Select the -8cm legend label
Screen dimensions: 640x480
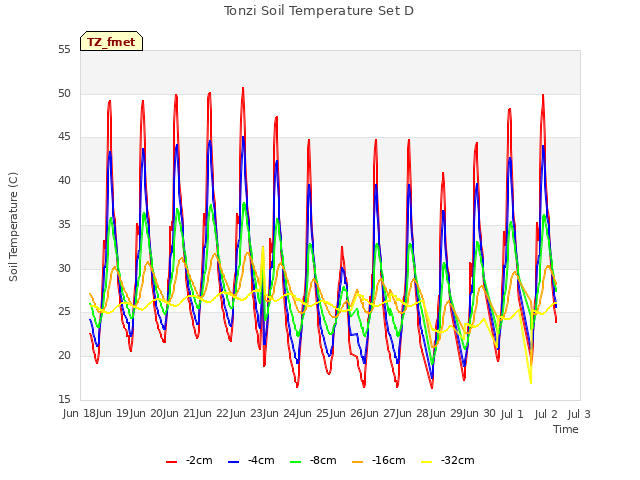tap(323, 460)
